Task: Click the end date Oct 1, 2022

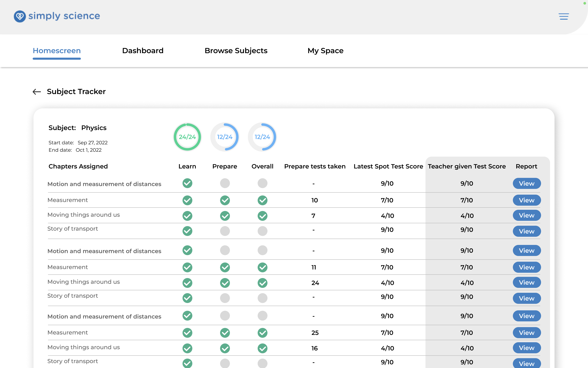Action: 89,150
